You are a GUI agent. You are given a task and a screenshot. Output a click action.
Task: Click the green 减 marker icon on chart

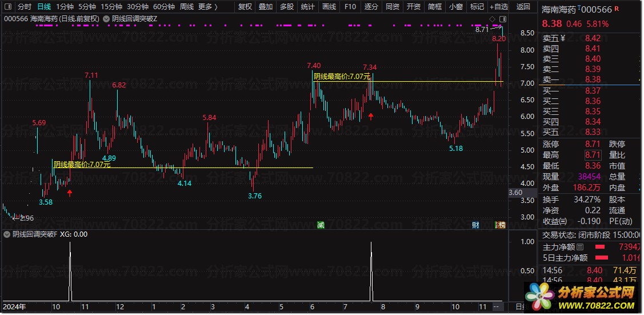(x=321, y=225)
